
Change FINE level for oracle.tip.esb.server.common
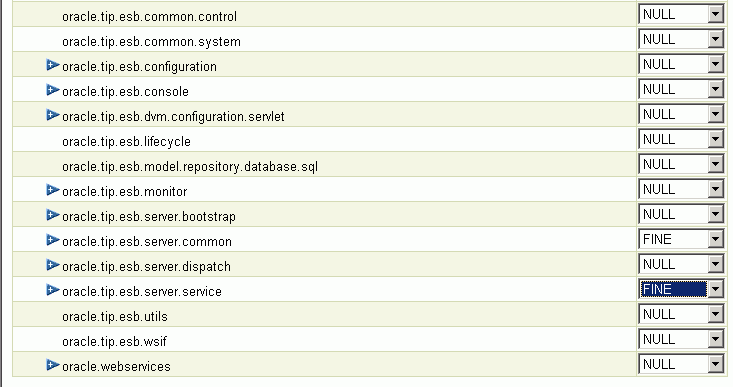pos(681,239)
